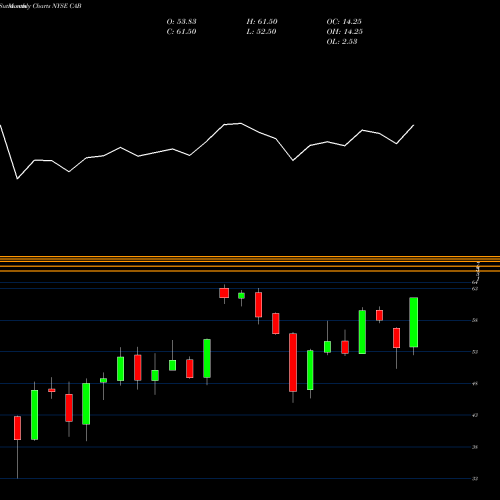Viewport: 500px width, 500px height.
Task: Click the 33 price axis label
Action: (475, 479)
